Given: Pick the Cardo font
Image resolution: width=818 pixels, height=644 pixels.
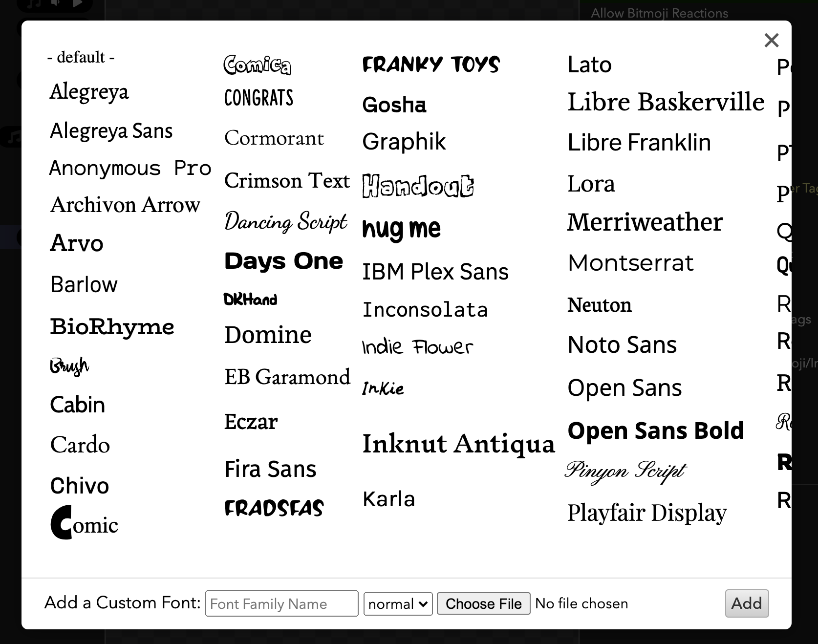Looking at the screenshot, I should coord(80,445).
